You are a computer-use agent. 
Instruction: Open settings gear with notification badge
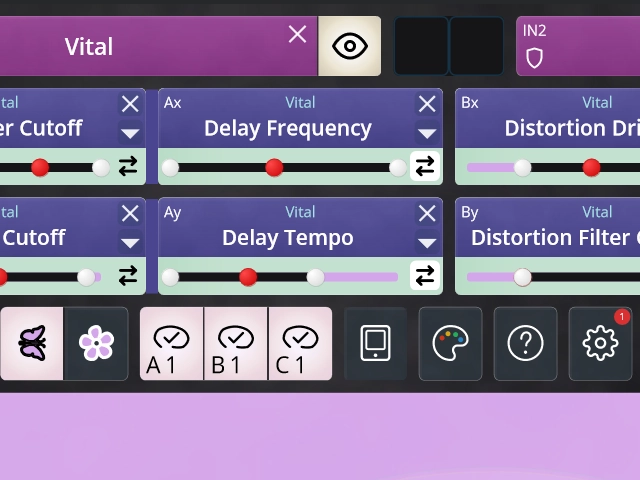point(600,343)
